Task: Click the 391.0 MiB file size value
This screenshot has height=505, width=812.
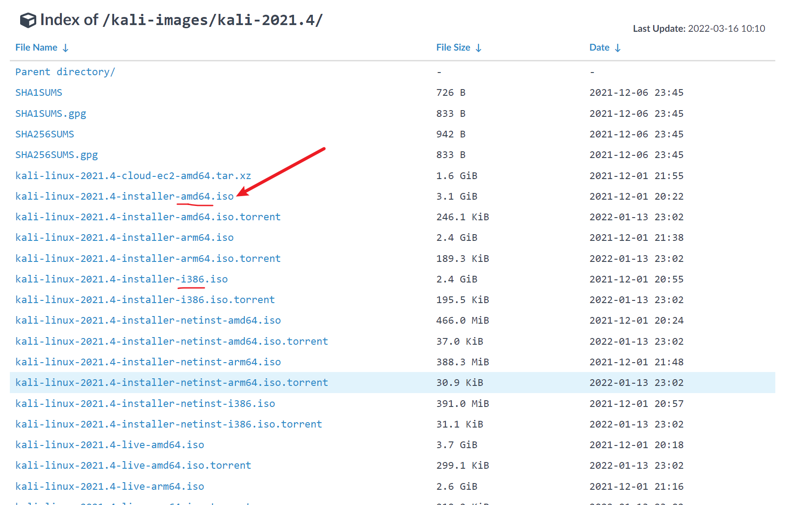Action: coord(463,403)
